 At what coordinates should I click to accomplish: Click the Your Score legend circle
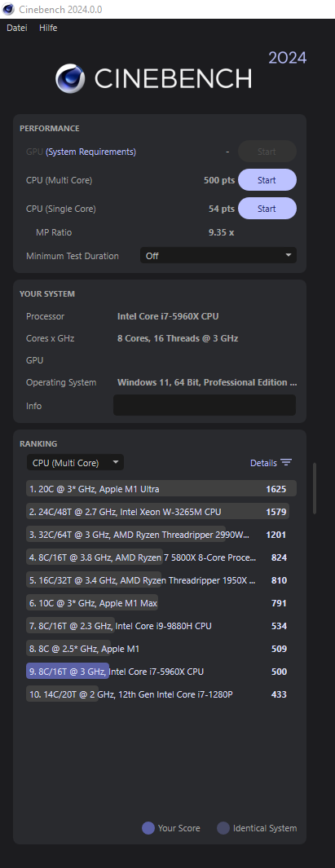148,828
